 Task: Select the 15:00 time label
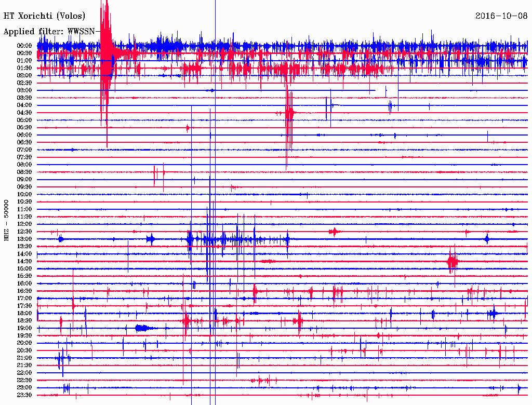tap(24, 268)
